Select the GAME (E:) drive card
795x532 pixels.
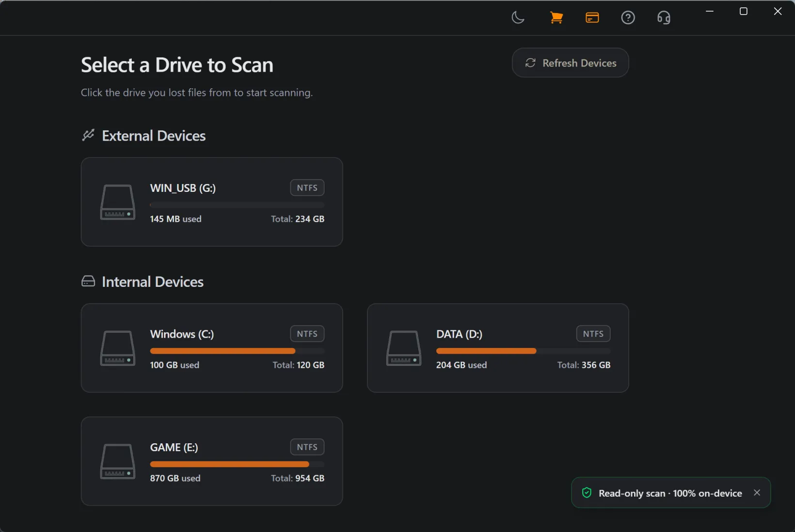click(212, 461)
